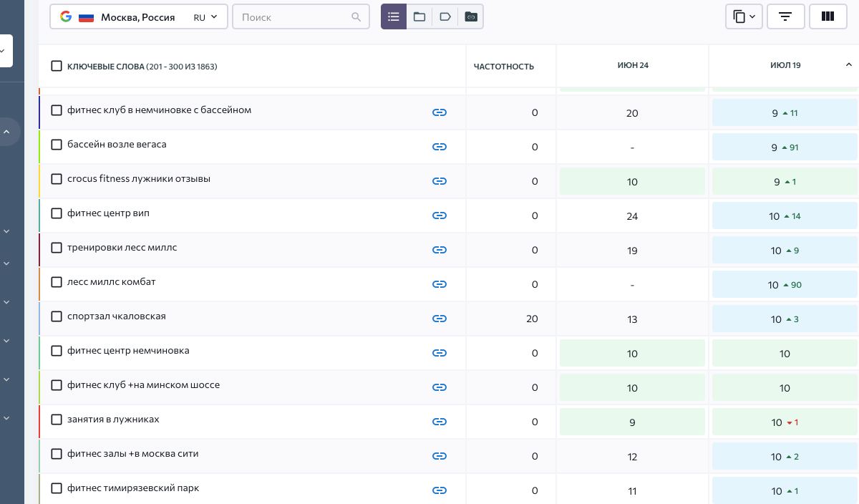
Task: Check the тренировки лесс миллс row
Action: (57, 248)
